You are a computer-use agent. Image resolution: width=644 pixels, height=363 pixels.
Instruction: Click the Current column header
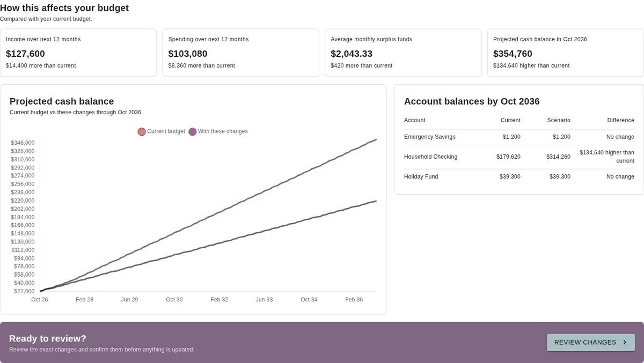[510, 120]
